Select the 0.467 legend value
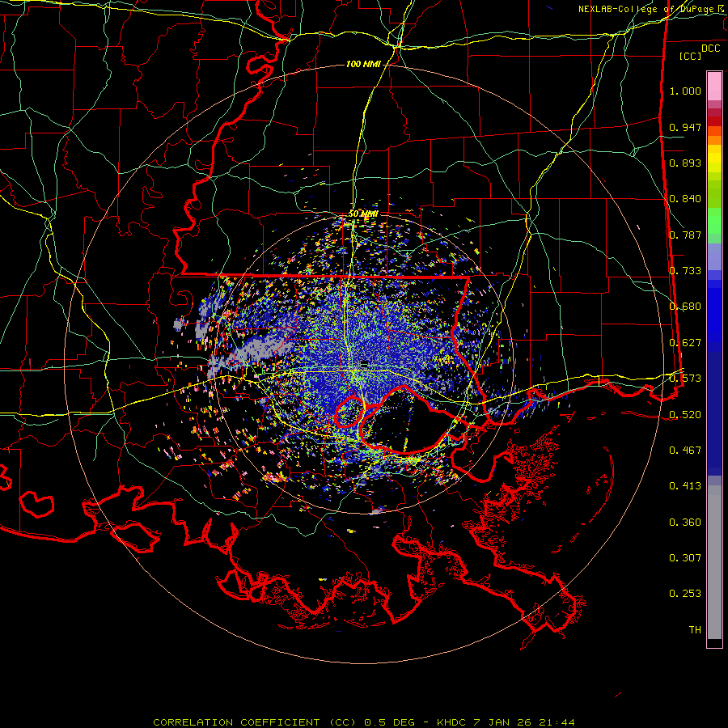The width and height of the screenshot is (728, 728). pyautogui.click(x=685, y=451)
